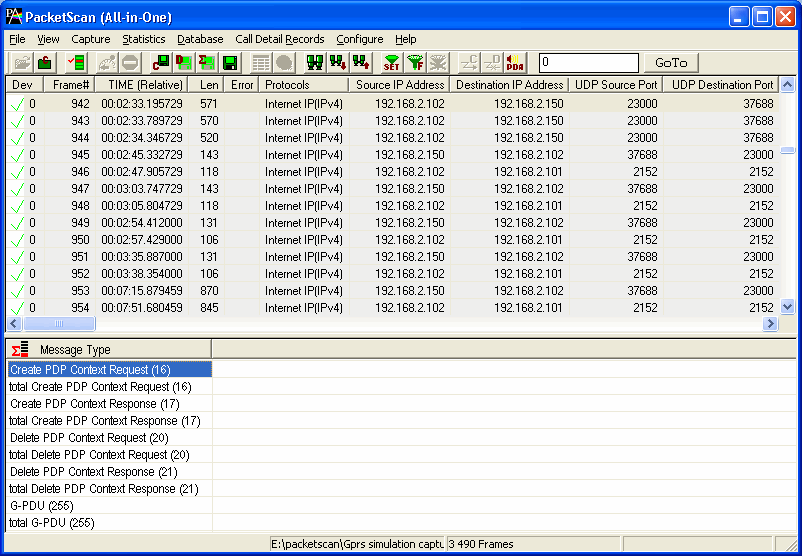The height and width of the screenshot is (556, 802).
Task: Click the 3 490 Frames status text
Action: (481, 544)
